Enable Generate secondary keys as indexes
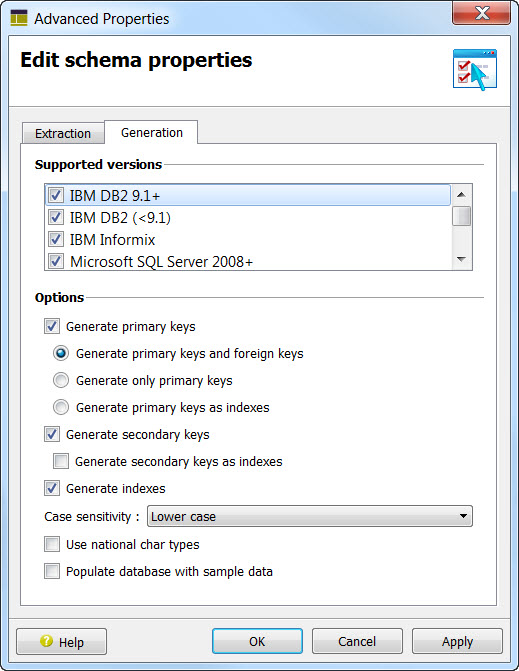The image size is (519, 671). point(61,461)
